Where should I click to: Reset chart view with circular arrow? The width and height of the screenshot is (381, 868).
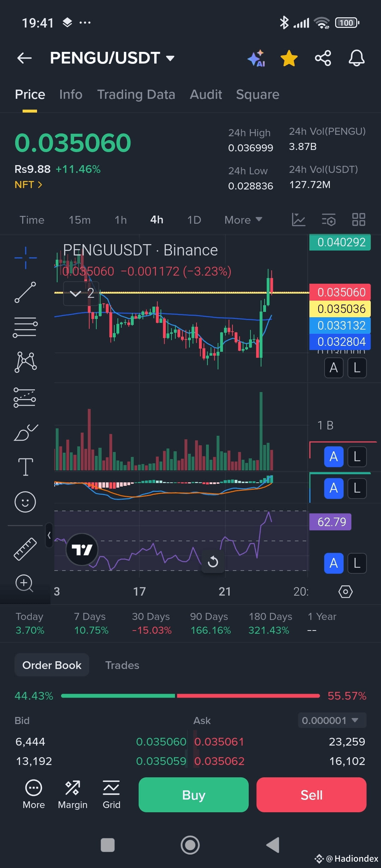point(213,561)
